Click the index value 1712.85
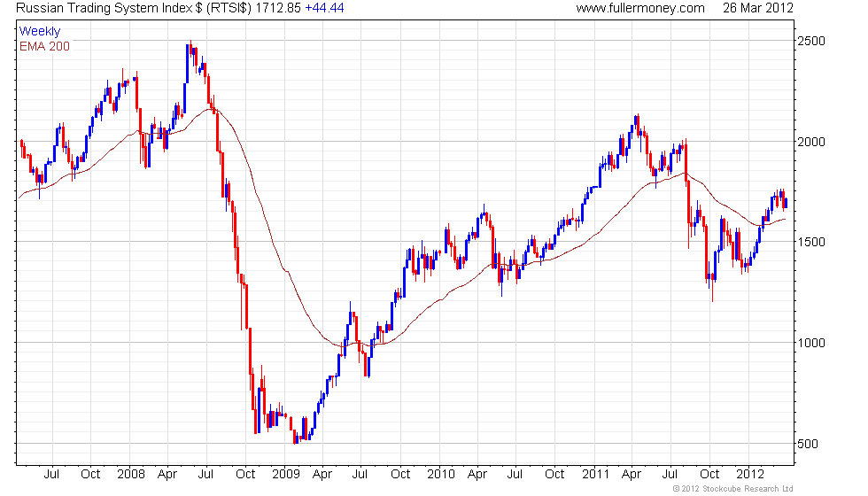This screenshot has width=868, height=496. click(278, 8)
